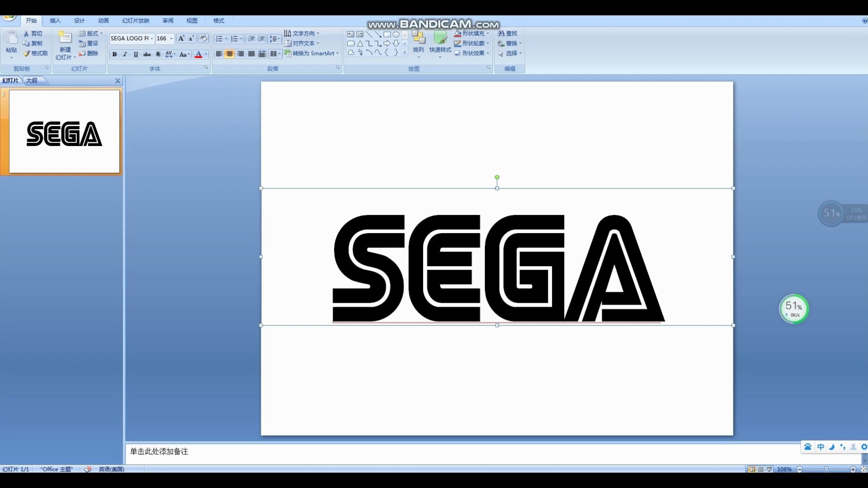Open Convert to SmartArt dropdown
This screenshot has height=488, width=868.
coord(311,53)
